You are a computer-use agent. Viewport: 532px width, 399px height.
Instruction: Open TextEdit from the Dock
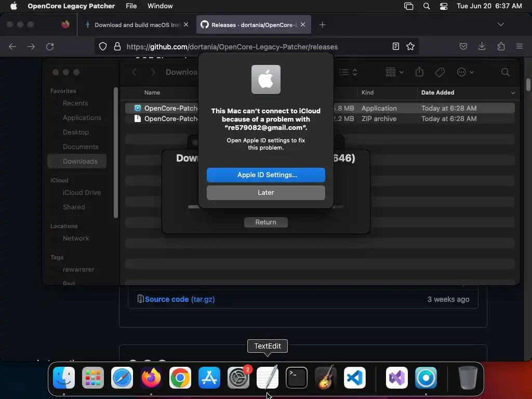coord(268,378)
